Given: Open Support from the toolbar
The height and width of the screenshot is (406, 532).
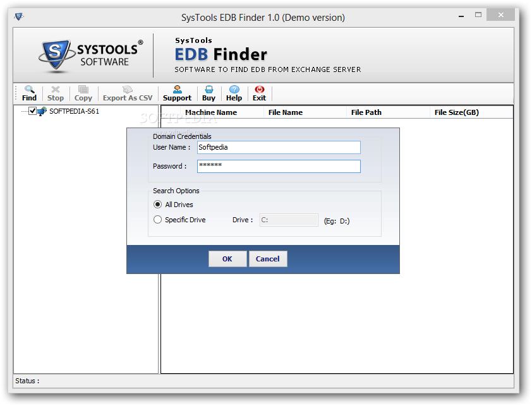Looking at the screenshot, I should [x=177, y=93].
